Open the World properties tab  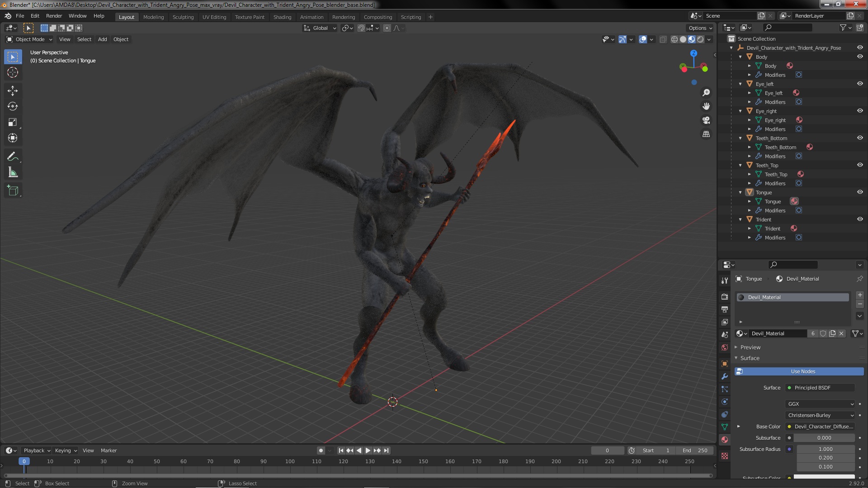point(725,347)
